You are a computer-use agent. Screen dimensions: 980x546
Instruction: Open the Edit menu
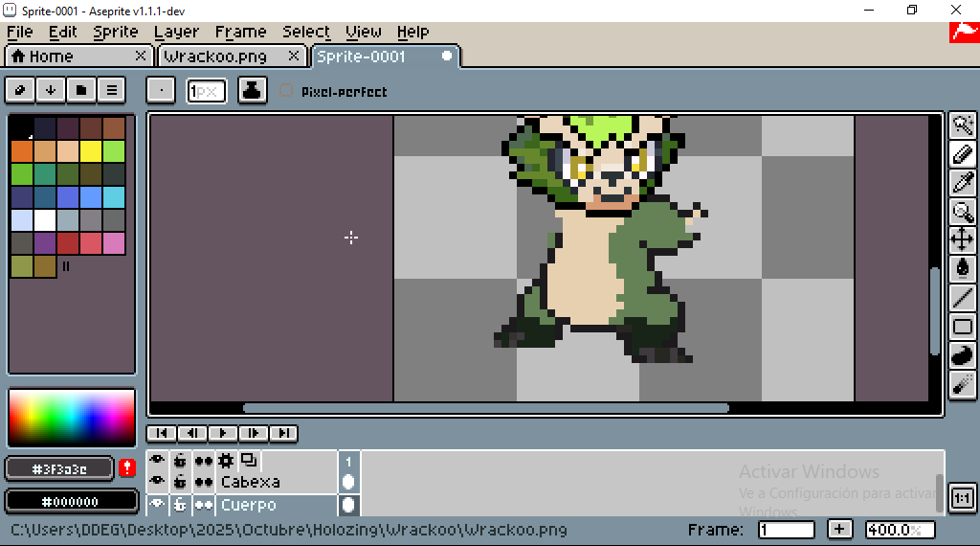tap(62, 32)
